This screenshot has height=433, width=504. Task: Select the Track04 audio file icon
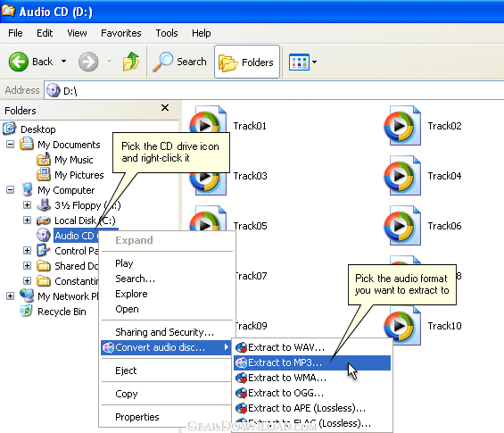coord(402,176)
